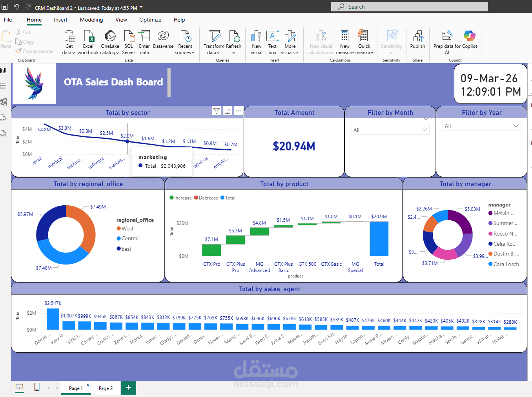This screenshot has height=397, width=532.
Task: Open More visuals gallery
Action: tap(290, 42)
